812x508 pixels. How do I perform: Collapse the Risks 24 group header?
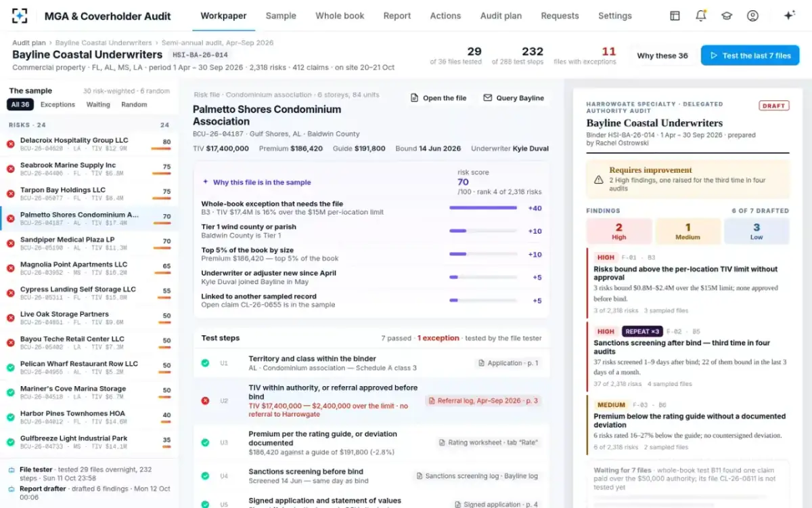(x=89, y=125)
